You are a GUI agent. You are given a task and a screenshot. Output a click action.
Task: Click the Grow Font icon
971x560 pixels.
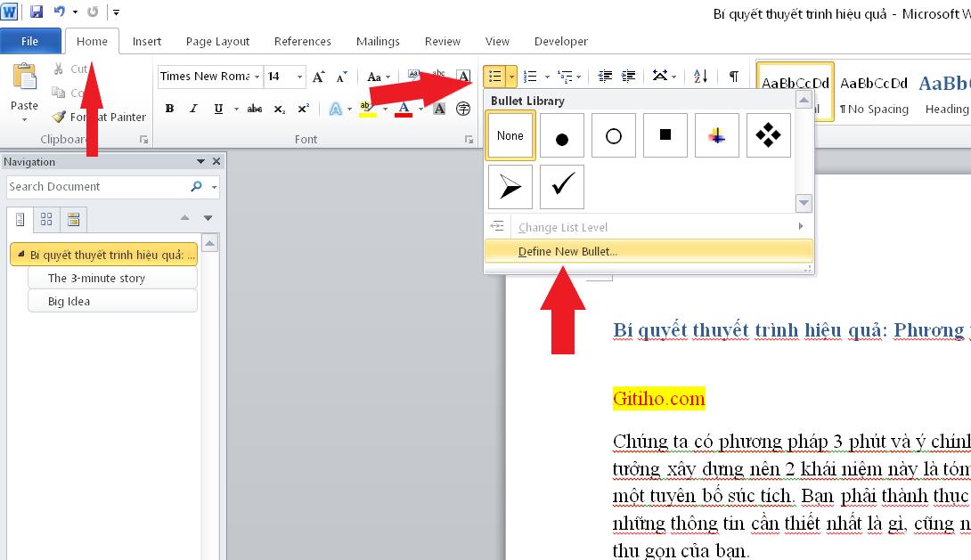tap(319, 77)
